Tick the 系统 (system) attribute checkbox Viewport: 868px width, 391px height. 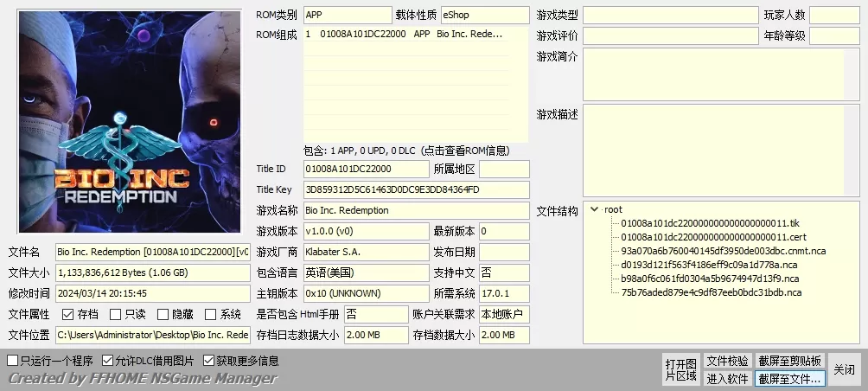click(x=211, y=314)
